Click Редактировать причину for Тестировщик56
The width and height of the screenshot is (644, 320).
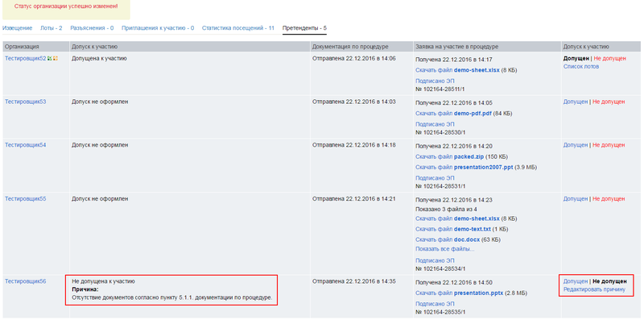(x=594, y=289)
